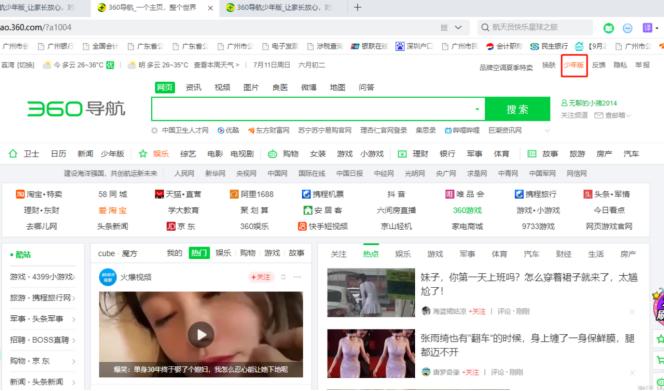This screenshot has width=664, height=391.
Task: Open the 9733游戏 link
Action: point(538,227)
